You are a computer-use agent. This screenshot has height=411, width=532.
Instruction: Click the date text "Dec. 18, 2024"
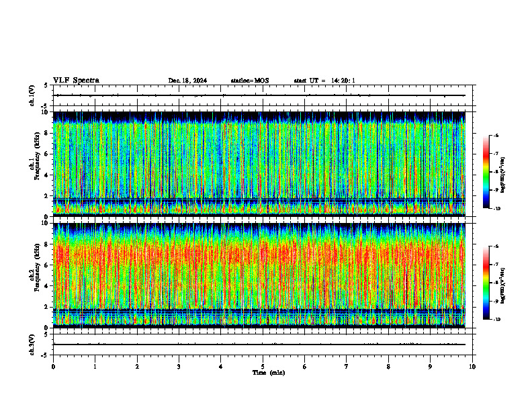[x=187, y=81]
